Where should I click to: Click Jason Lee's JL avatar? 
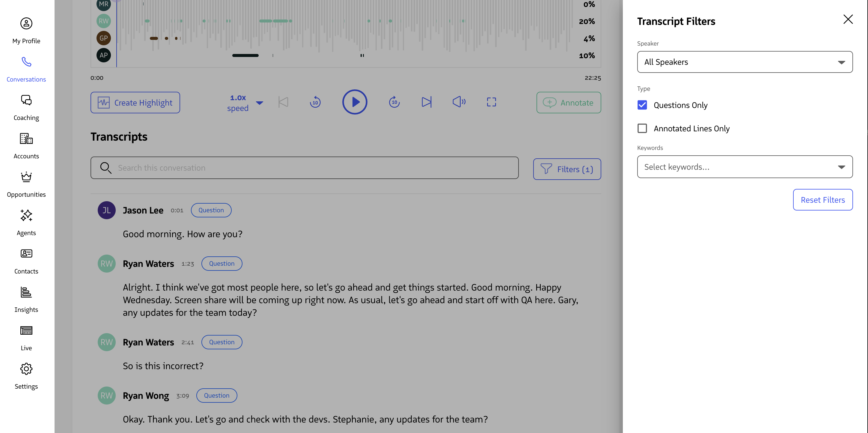(x=106, y=210)
